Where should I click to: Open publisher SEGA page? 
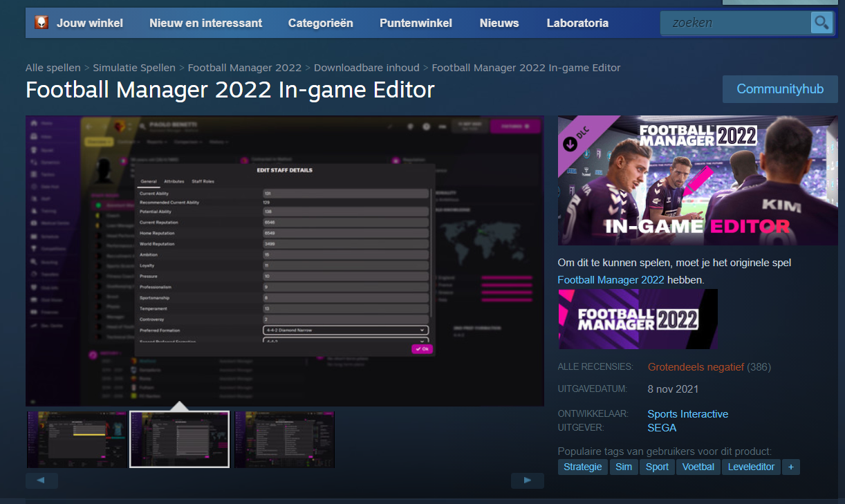point(662,428)
